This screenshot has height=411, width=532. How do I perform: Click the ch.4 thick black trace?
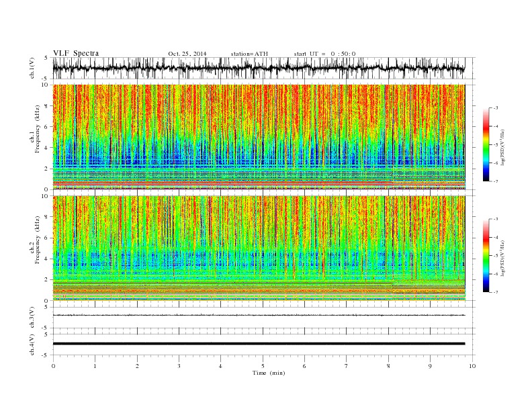pyautogui.click(x=259, y=344)
